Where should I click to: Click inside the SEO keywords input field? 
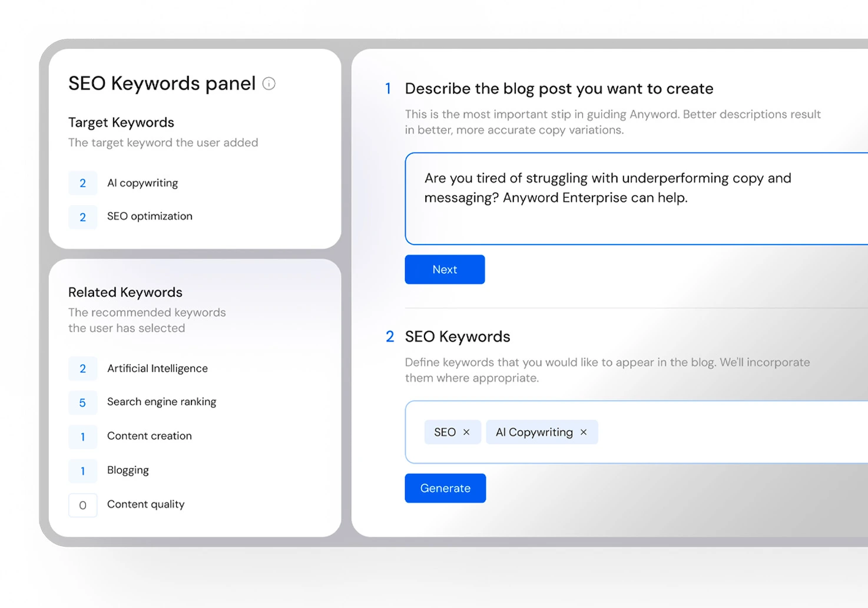click(637, 432)
